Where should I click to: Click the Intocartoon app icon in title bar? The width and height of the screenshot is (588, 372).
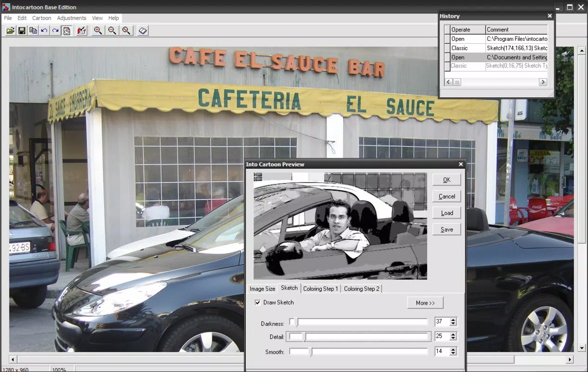6,7
